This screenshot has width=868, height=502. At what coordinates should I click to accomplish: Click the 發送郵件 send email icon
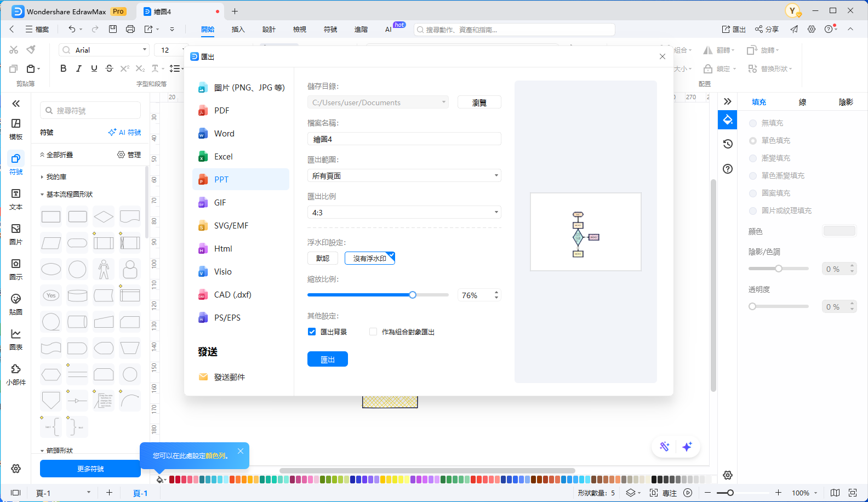click(203, 377)
